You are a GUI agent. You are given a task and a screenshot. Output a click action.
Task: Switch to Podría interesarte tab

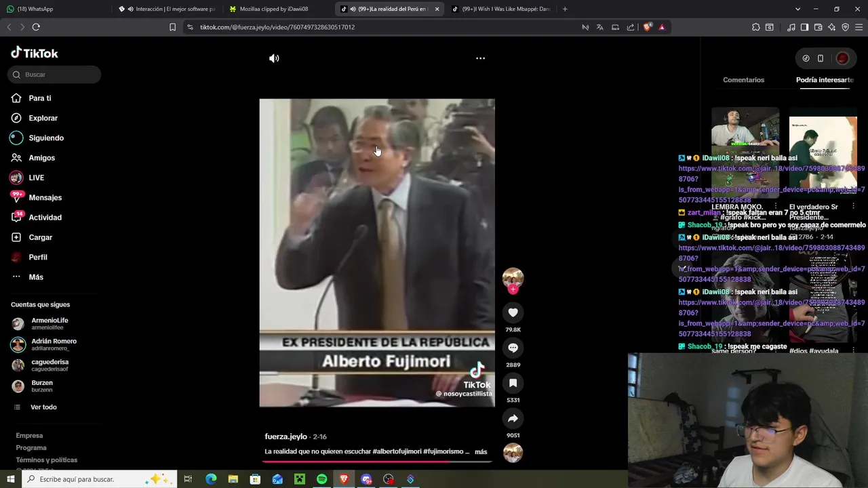(825, 80)
